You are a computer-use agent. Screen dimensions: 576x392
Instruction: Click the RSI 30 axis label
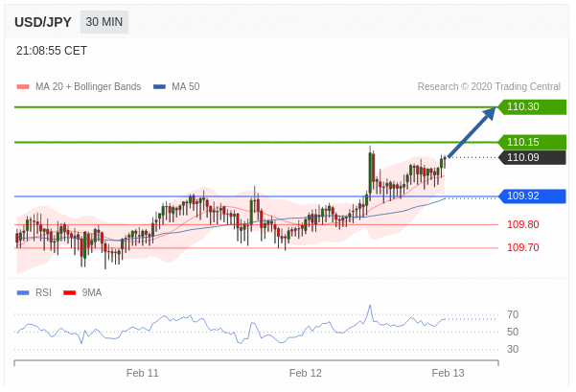point(513,349)
